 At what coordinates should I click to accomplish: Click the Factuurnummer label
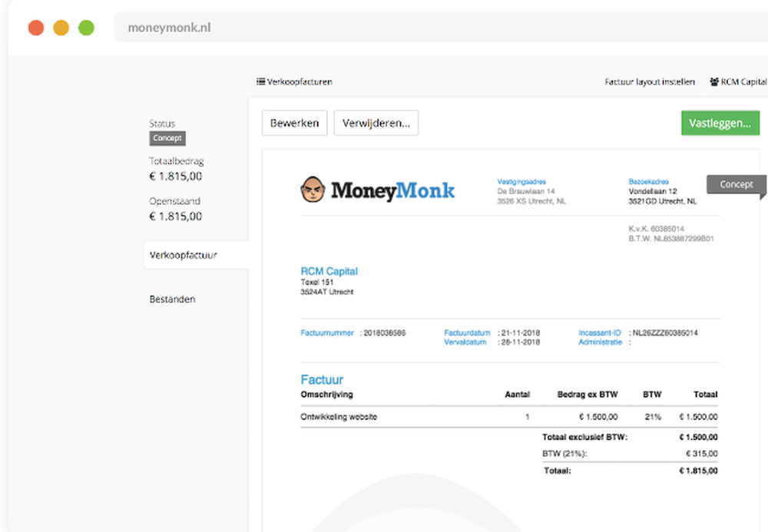coord(327,333)
